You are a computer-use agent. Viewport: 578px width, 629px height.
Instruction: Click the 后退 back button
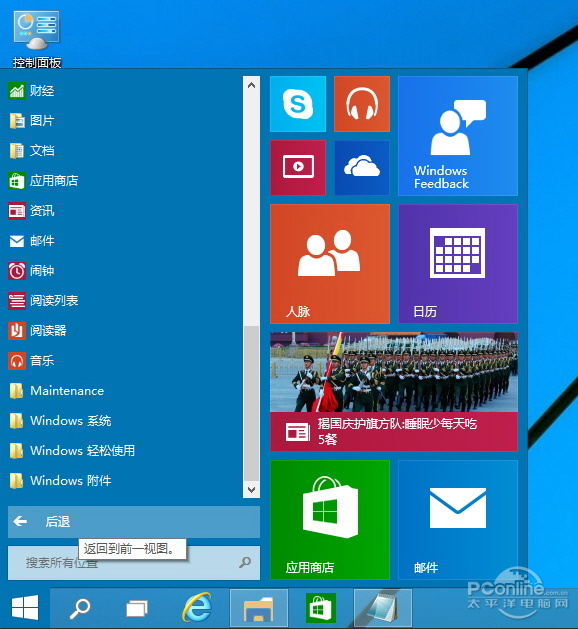(x=134, y=521)
